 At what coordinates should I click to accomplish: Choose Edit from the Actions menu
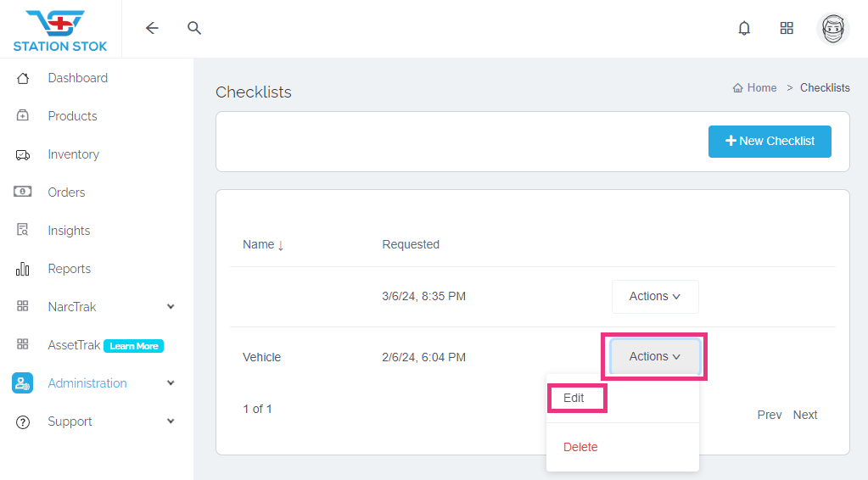pyautogui.click(x=574, y=398)
